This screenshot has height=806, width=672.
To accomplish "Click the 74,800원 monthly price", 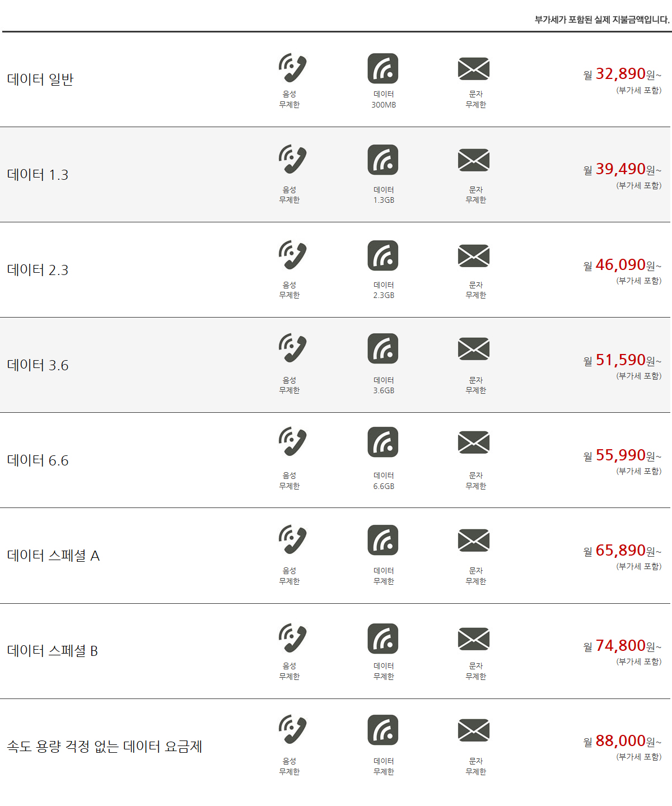I will pos(622,646).
